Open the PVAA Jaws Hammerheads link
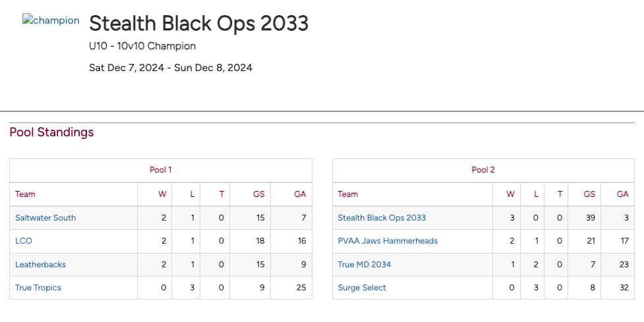Image resolution: width=644 pixels, height=322 pixels. click(x=388, y=241)
